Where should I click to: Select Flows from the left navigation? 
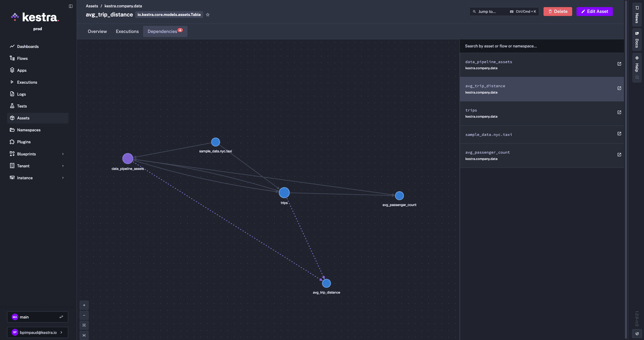pos(22,58)
